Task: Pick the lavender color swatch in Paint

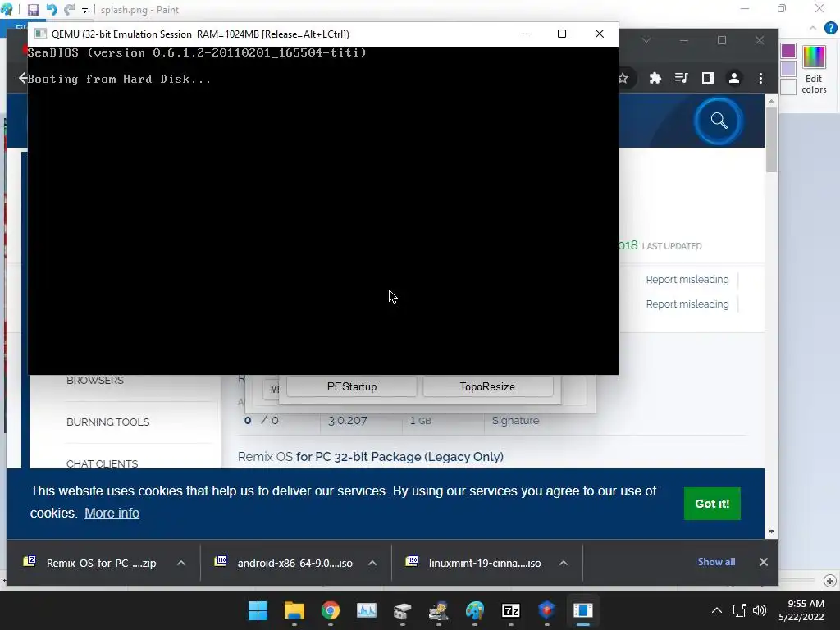Action: [x=788, y=69]
